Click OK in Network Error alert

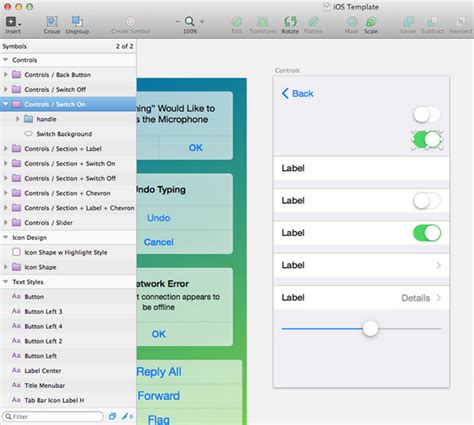(x=159, y=334)
